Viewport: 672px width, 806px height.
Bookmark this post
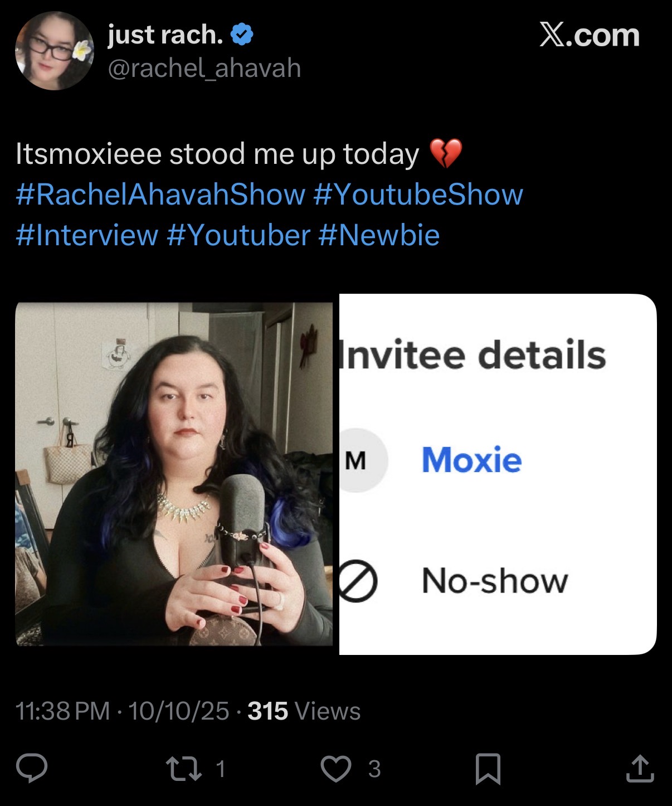(x=488, y=769)
